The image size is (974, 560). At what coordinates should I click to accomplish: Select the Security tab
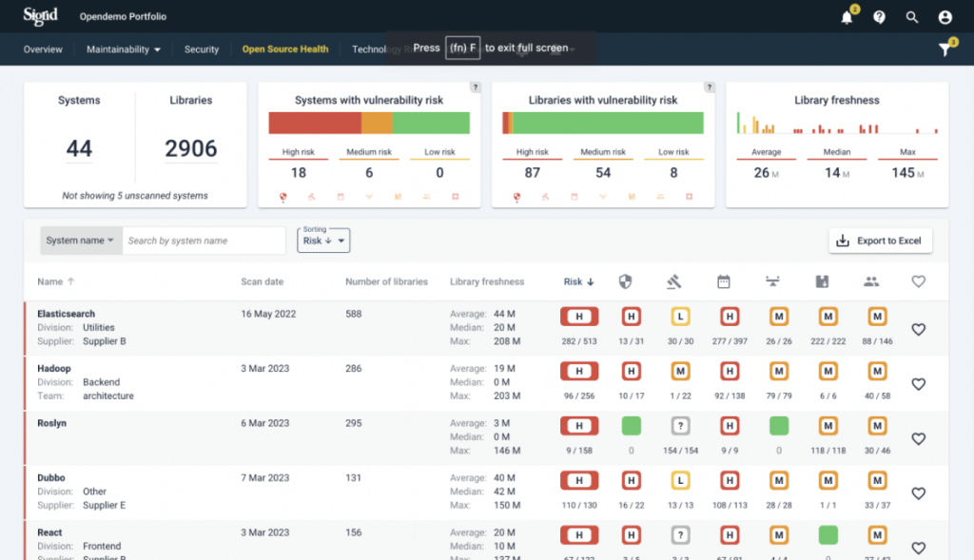point(202,48)
